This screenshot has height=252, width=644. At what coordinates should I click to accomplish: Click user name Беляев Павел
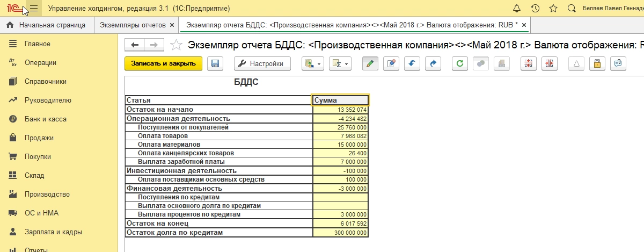[x=613, y=9]
